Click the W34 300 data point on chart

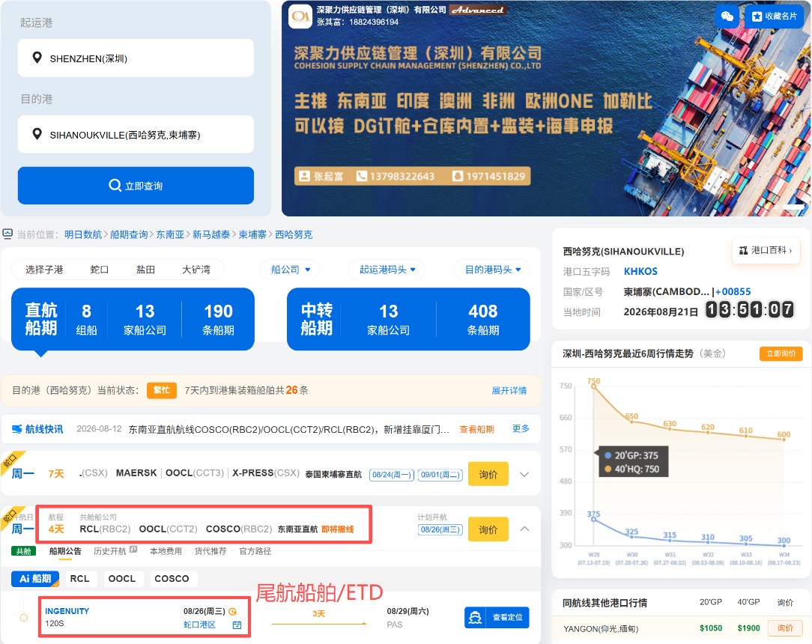click(784, 544)
